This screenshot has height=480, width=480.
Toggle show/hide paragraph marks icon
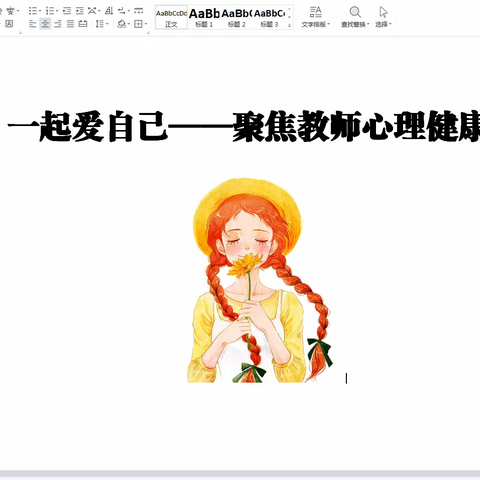(x=122, y=11)
